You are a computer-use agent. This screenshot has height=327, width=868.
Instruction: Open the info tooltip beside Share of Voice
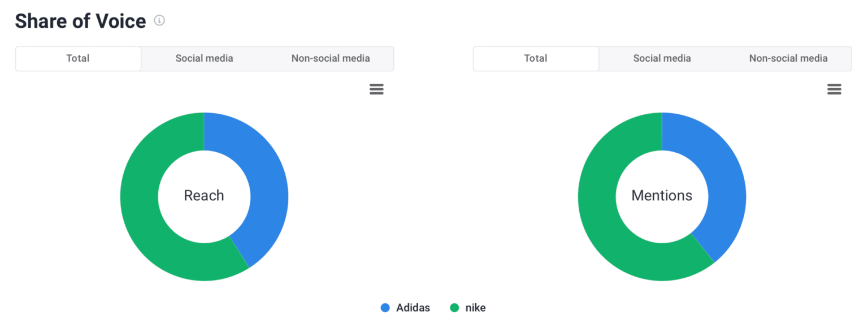[159, 20]
